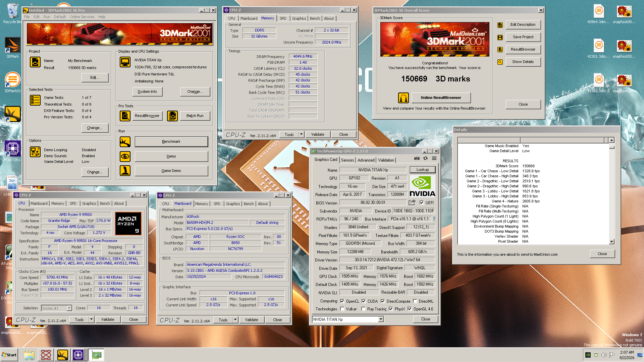Click the Selected Tests checklist icon
Image resolution: width=644 pixels, height=362 pixels.
coord(35,100)
